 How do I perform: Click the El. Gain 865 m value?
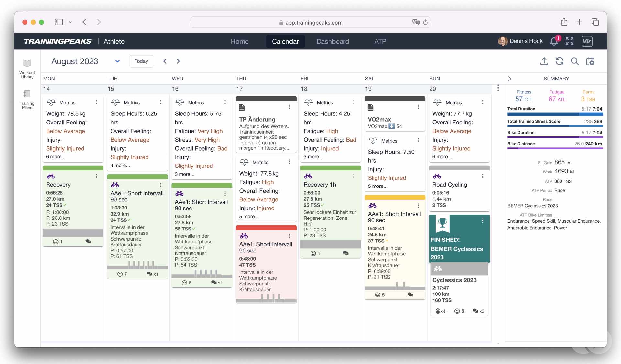[x=562, y=162]
